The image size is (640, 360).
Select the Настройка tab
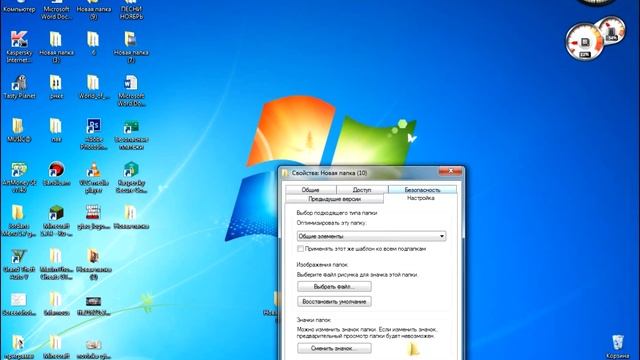pyautogui.click(x=420, y=198)
